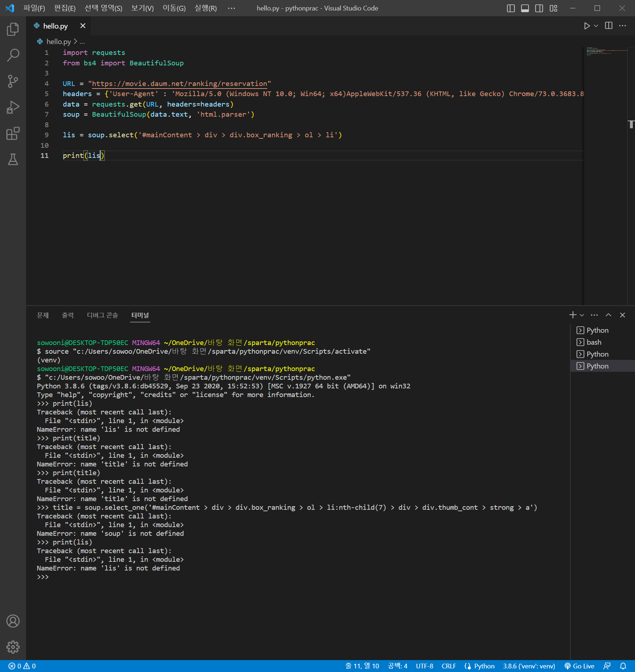Start Go Live server
The height and width of the screenshot is (672, 635).
pyautogui.click(x=579, y=666)
